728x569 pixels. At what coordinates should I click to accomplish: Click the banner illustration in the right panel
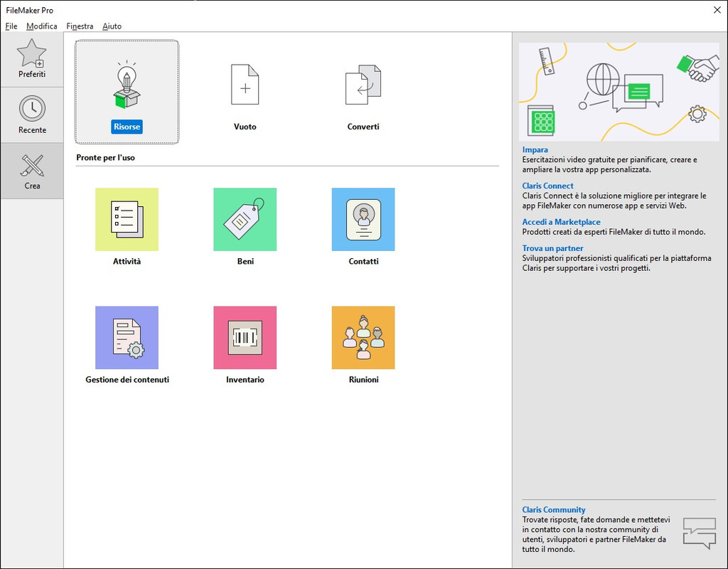pyautogui.click(x=619, y=92)
